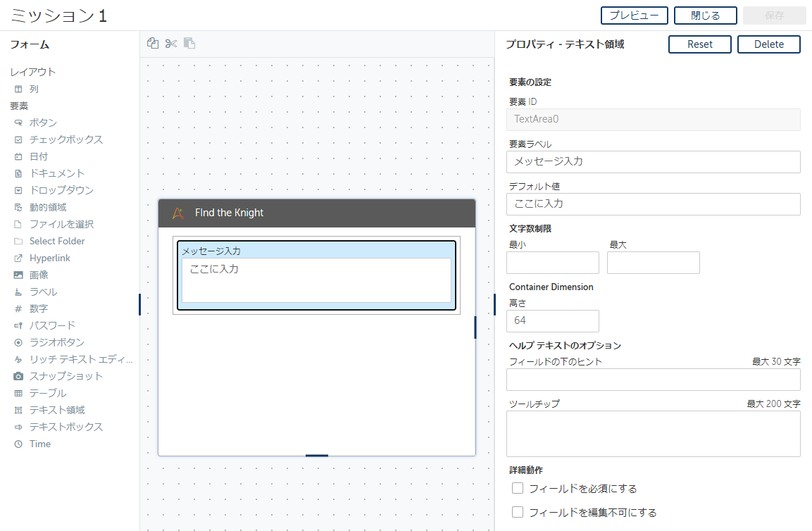
Task: Click the ミッション１ form name title
Action: (x=59, y=15)
